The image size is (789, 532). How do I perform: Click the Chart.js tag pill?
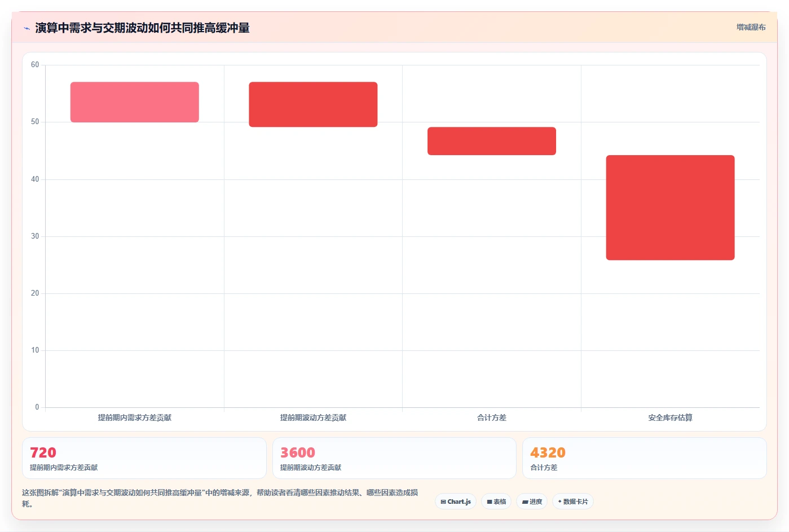click(x=456, y=502)
